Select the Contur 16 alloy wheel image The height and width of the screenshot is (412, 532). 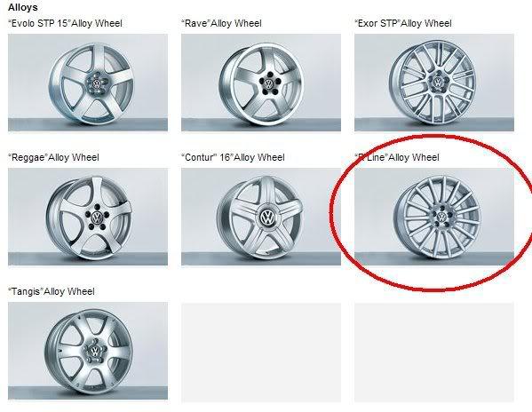tap(261, 217)
